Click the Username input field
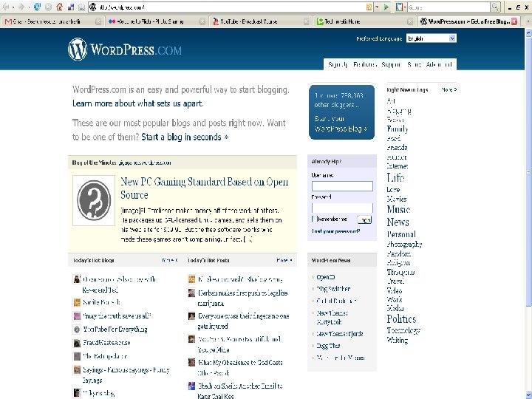 (342, 186)
